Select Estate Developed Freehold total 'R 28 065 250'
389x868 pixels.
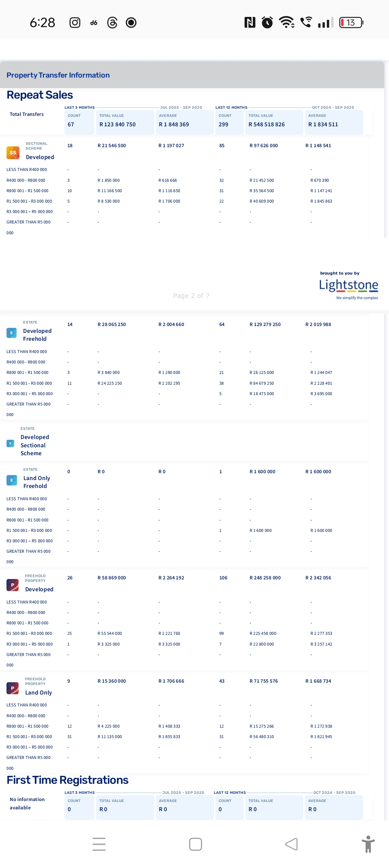coord(112,325)
